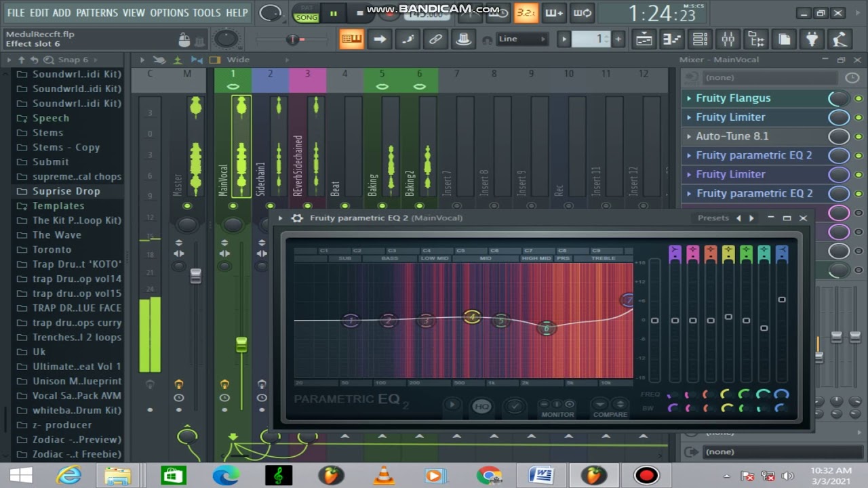Pause playback with the pause button
This screenshot has height=488, width=868.
334,13
